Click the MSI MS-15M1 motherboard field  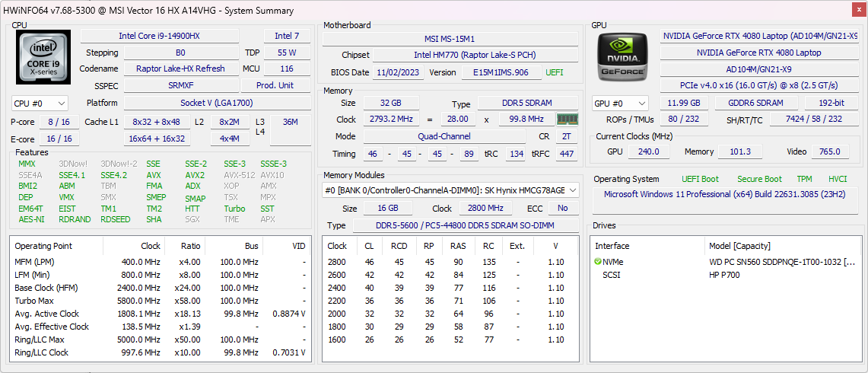click(x=449, y=39)
